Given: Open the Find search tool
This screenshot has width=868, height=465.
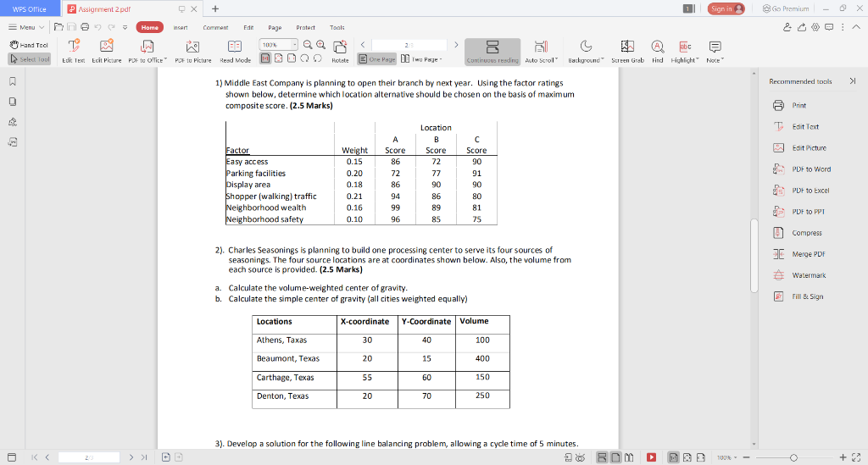Looking at the screenshot, I should pos(657,51).
